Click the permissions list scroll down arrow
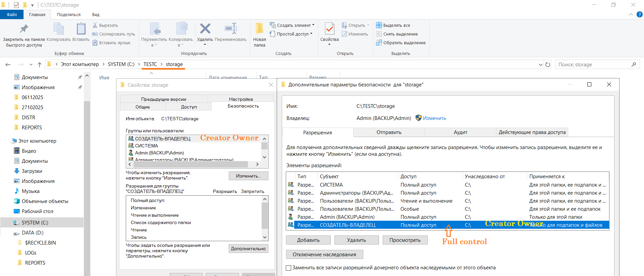This screenshot has width=644, height=276. click(x=265, y=237)
